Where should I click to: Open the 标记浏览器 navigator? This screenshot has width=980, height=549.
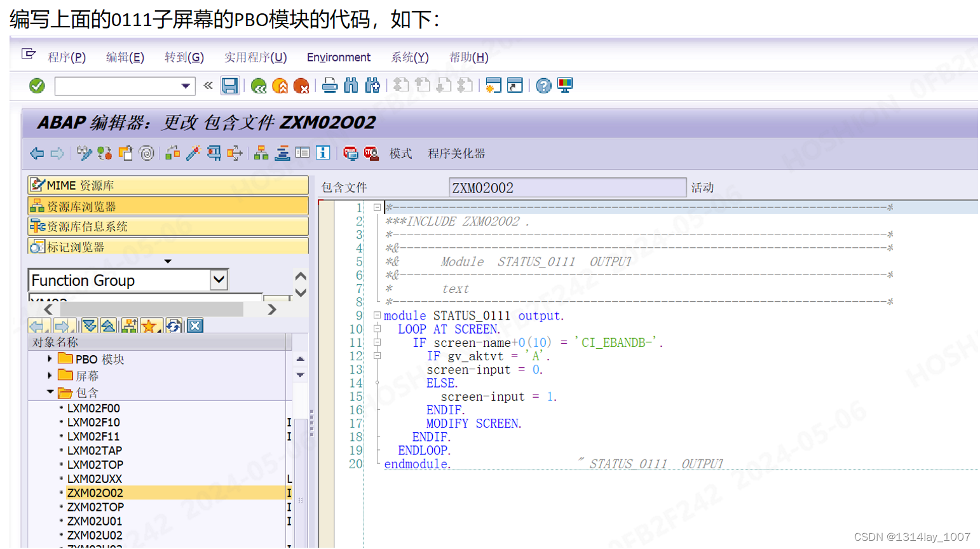click(168, 246)
